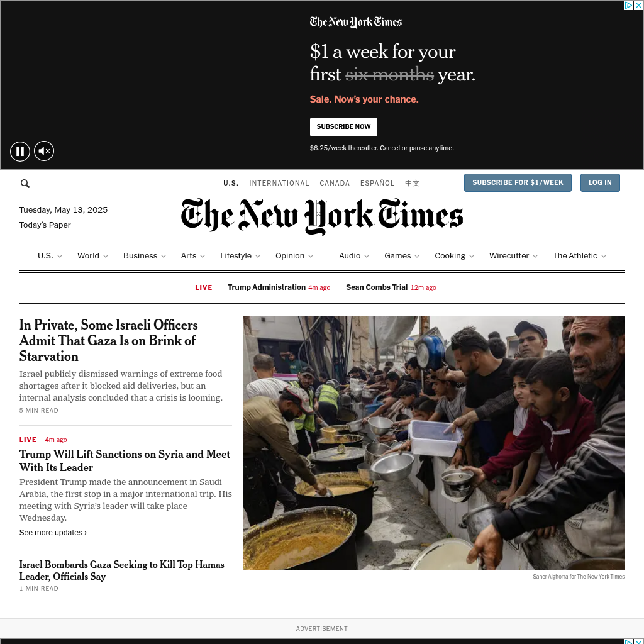Close the top banner ad
Image resolution: width=644 pixels, height=644 pixels.
[639, 5]
